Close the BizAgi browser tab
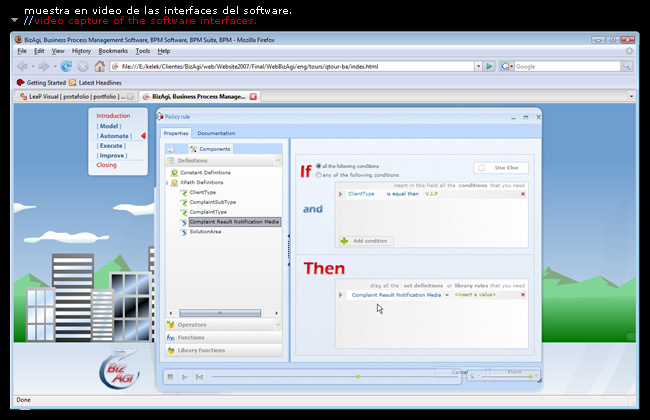The image size is (650, 420). pyautogui.click(x=253, y=97)
